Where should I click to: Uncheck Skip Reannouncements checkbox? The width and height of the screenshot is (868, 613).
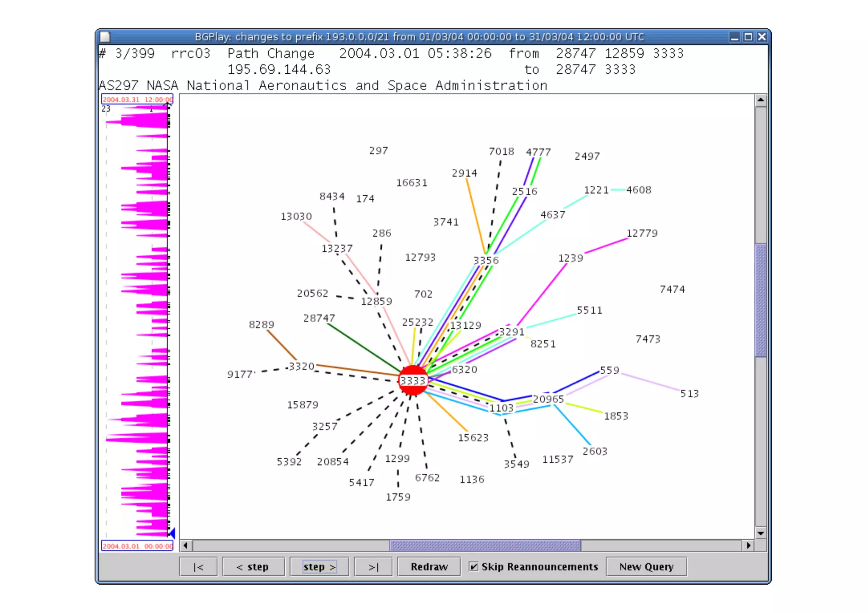(x=474, y=567)
